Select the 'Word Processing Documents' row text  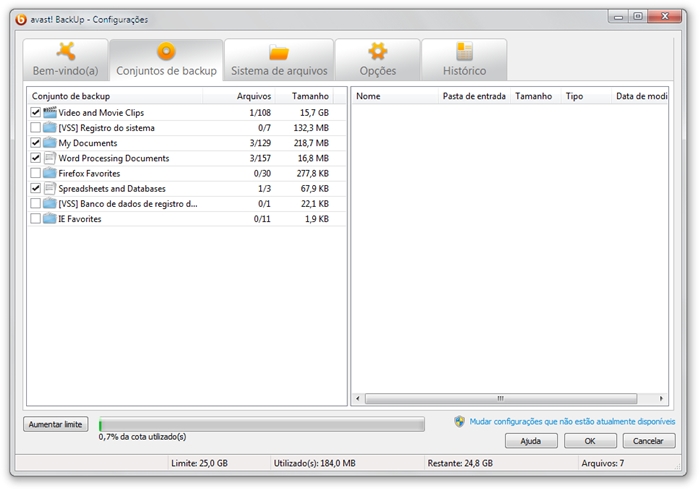pyautogui.click(x=114, y=158)
